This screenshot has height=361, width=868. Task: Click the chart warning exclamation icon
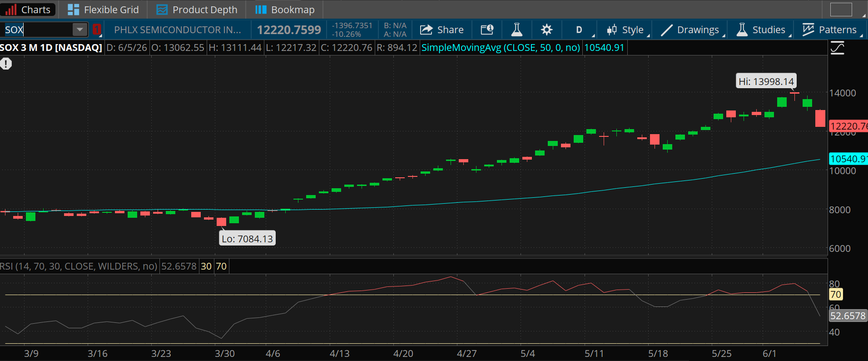(6, 64)
